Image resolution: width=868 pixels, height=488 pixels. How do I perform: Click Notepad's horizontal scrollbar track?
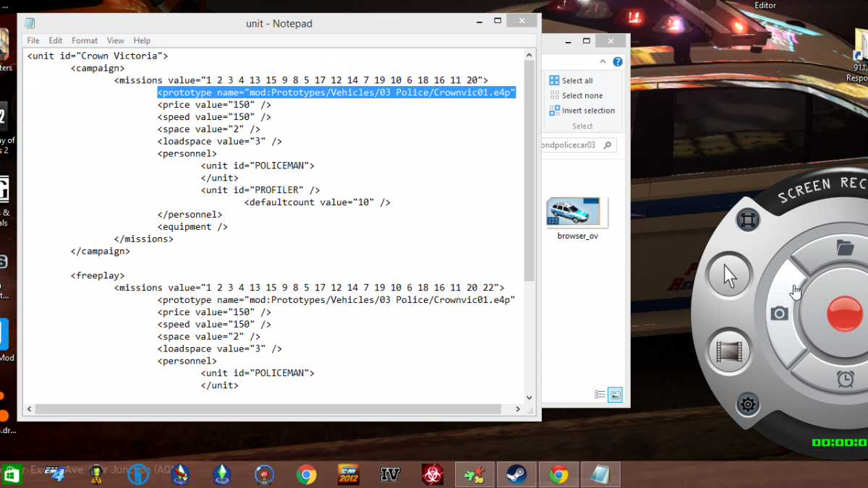pos(274,409)
